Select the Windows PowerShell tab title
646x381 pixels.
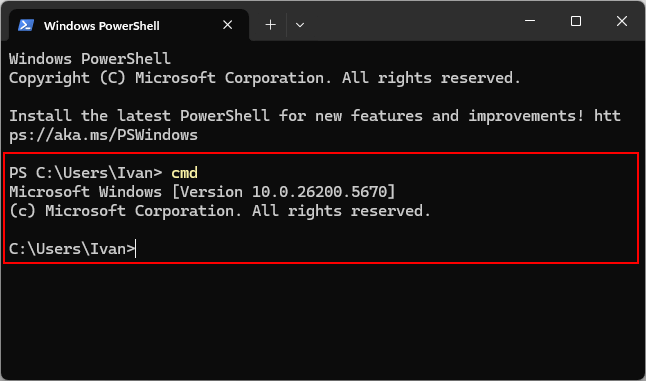pyautogui.click(x=102, y=26)
